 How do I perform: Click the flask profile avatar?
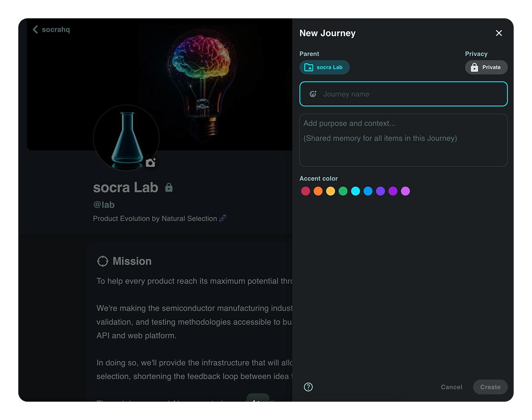[126, 137]
